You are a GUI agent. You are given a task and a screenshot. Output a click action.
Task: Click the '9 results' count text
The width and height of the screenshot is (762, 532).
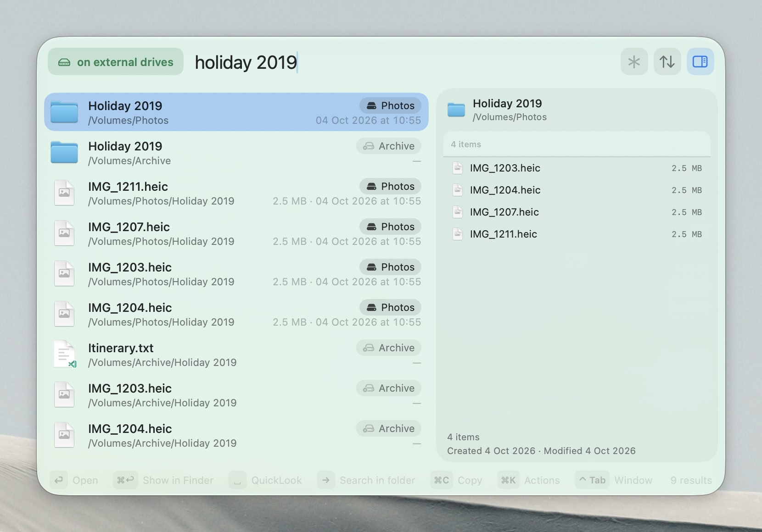pos(691,480)
